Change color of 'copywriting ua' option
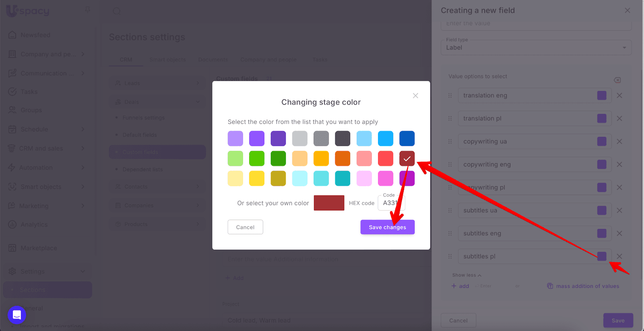Image resolution: width=644 pixels, height=331 pixels. (x=602, y=142)
